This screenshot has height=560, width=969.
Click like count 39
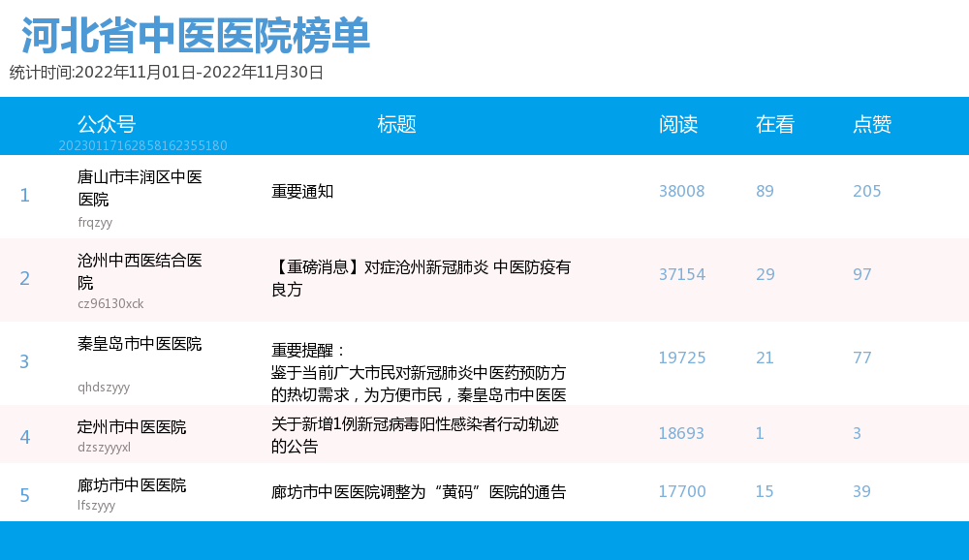[862, 491]
